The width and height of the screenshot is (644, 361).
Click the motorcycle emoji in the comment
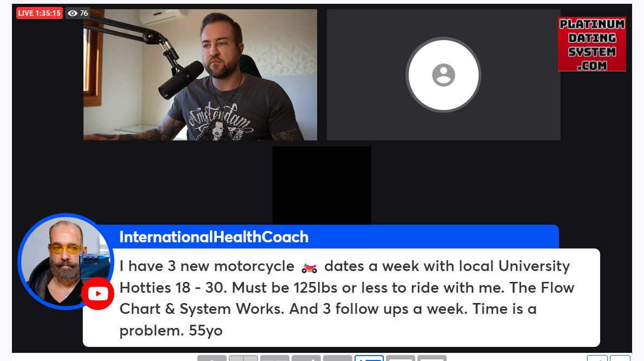310,268
